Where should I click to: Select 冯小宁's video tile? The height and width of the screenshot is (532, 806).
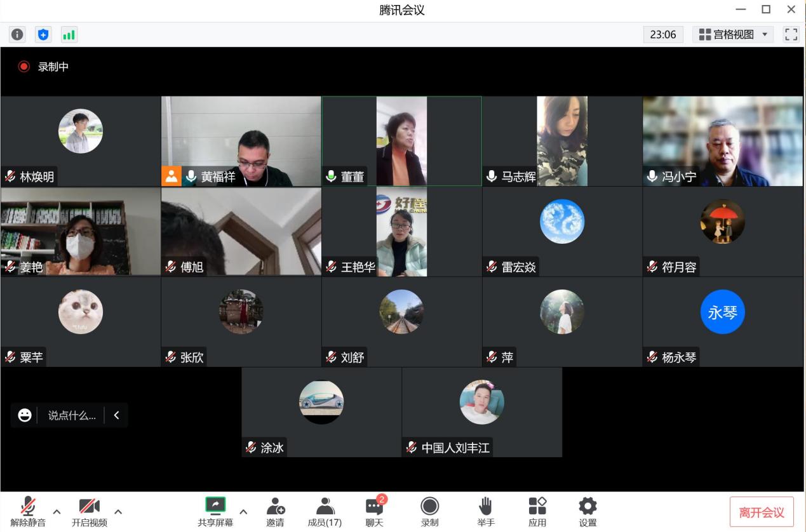[x=723, y=141]
